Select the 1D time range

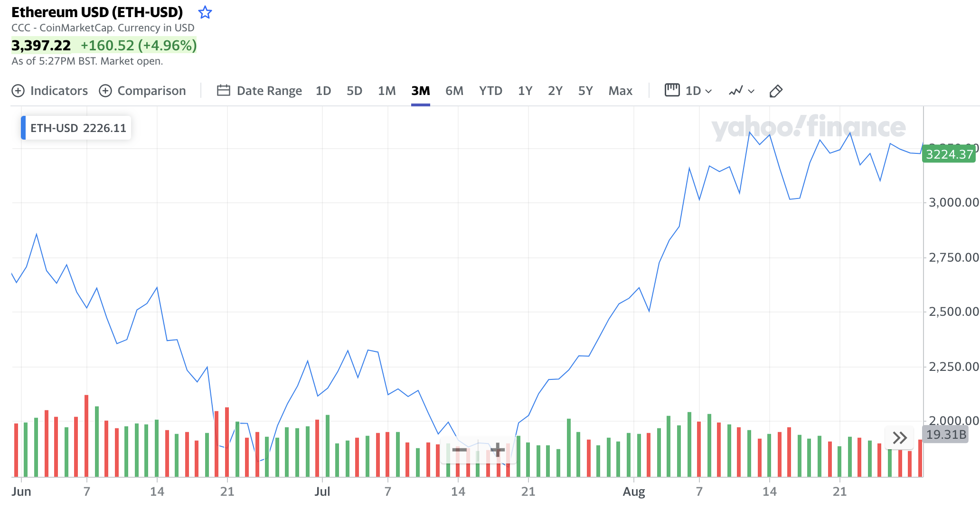(323, 91)
